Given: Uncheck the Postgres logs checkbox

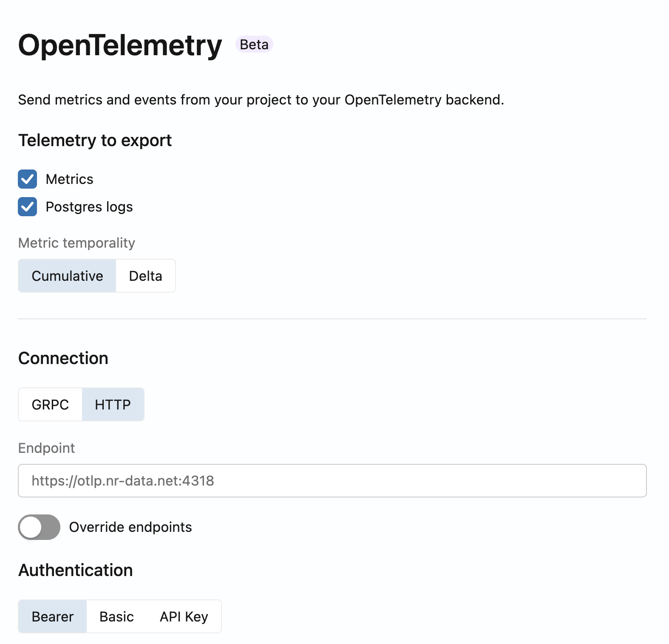Looking at the screenshot, I should tap(28, 207).
